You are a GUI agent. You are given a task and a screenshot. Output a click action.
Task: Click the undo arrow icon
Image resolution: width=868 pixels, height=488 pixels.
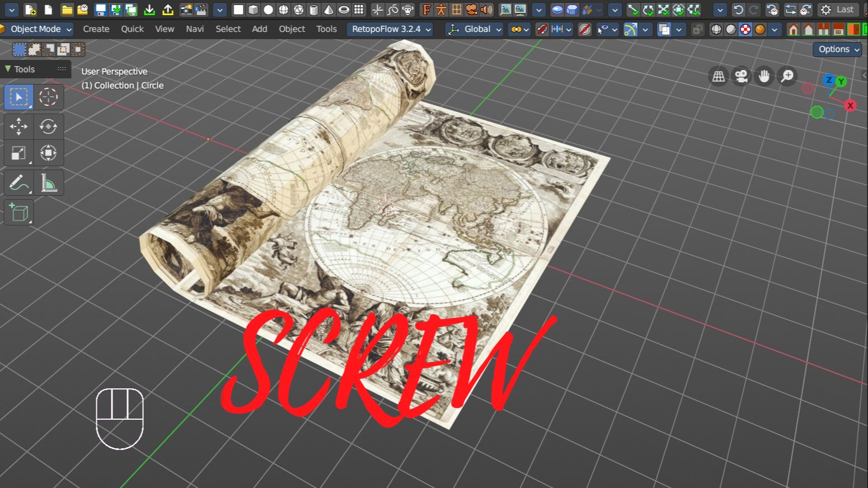(738, 10)
